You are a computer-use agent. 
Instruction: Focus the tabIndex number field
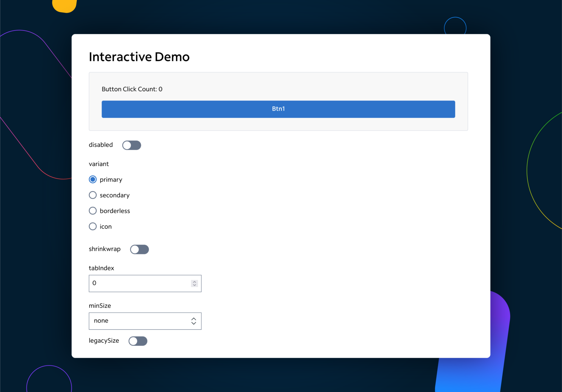(x=145, y=283)
